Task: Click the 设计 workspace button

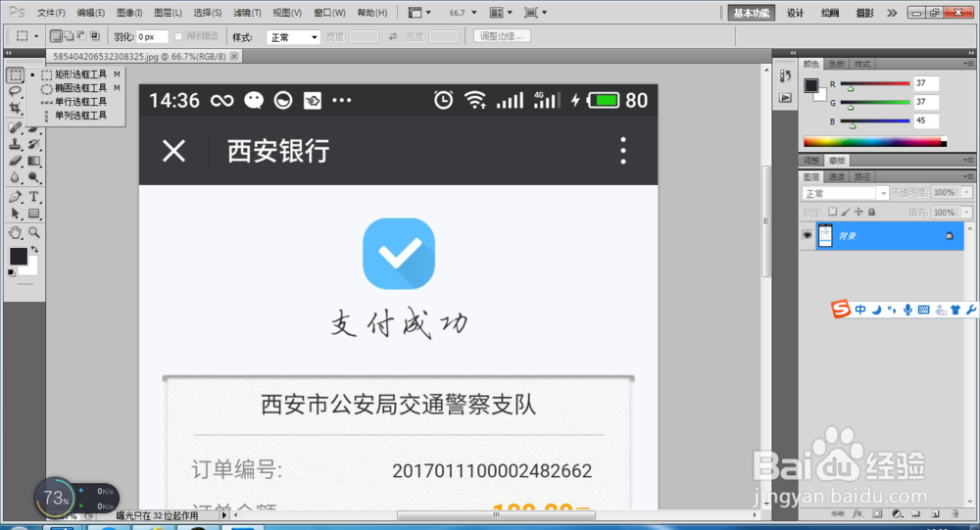Action: tap(795, 13)
